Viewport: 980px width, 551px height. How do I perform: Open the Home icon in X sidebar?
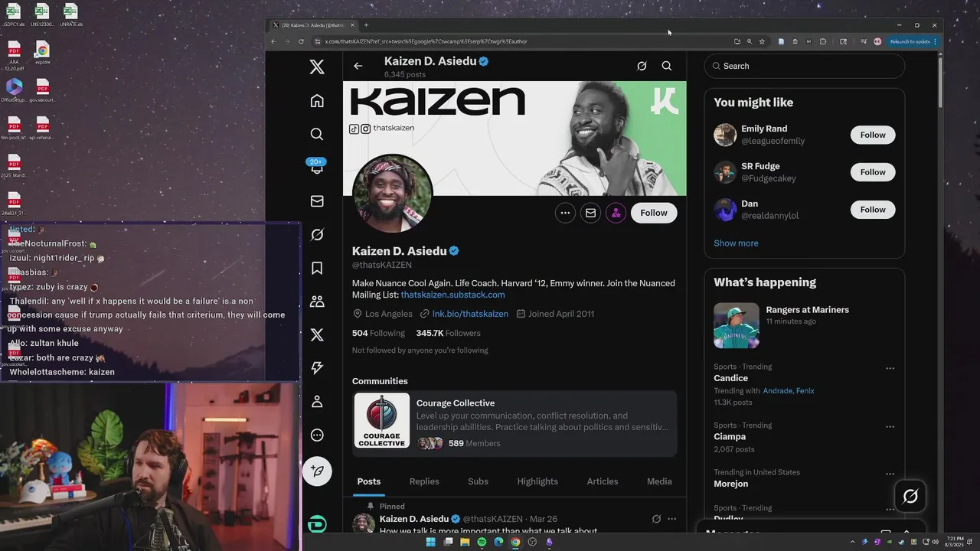pos(317,100)
